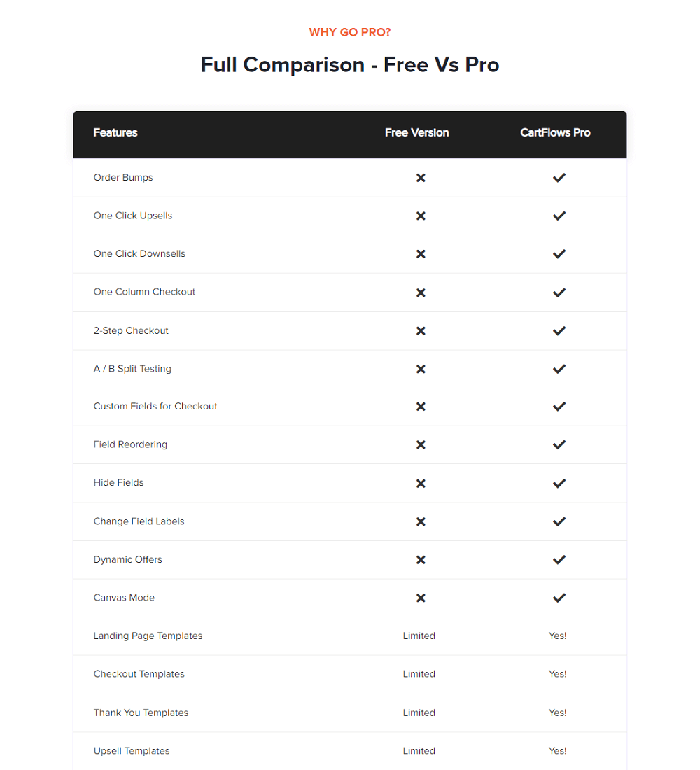This screenshot has height=770, width=700.
Task: Click the checkmark for Order Bumps Pro
Action: tap(559, 178)
